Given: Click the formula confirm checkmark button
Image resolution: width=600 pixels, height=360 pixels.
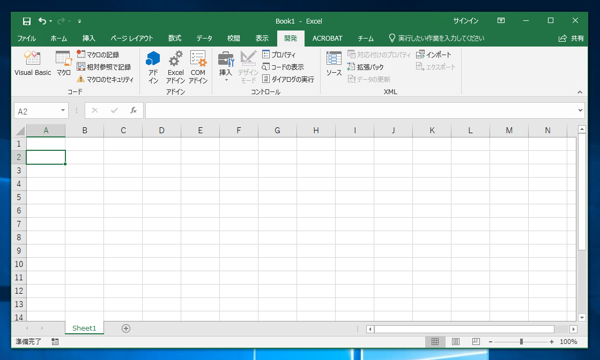Looking at the screenshot, I should [x=114, y=111].
